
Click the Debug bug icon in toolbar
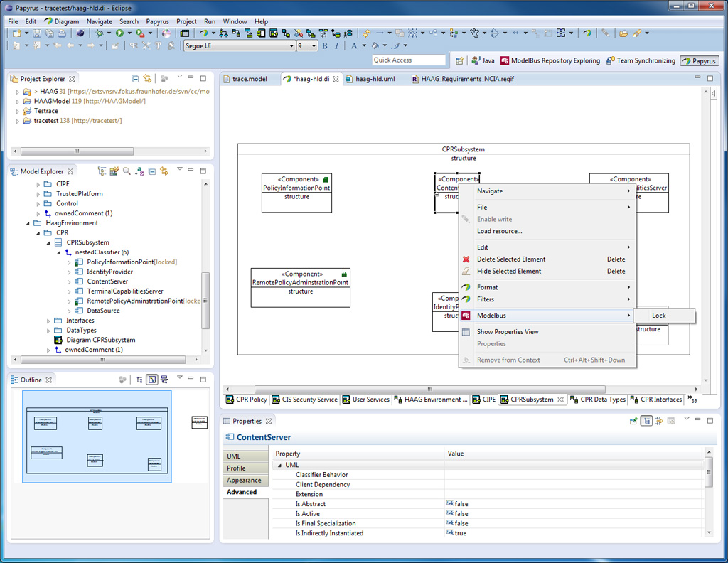[99, 33]
